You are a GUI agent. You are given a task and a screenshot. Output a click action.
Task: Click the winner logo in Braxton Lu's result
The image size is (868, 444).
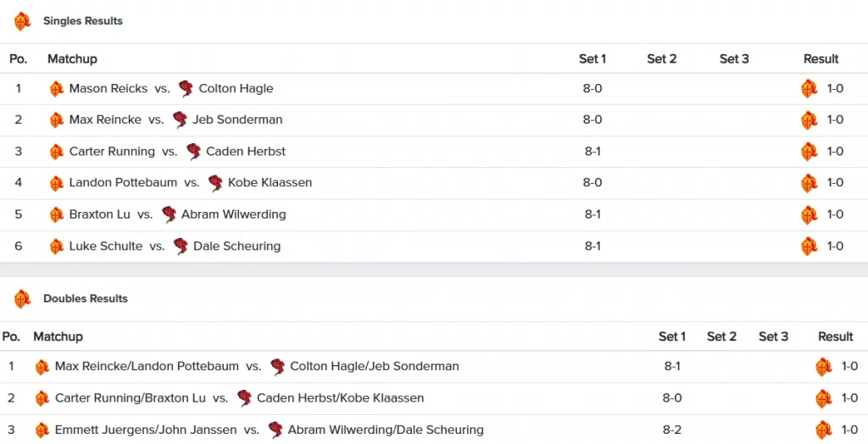[810, 215]
